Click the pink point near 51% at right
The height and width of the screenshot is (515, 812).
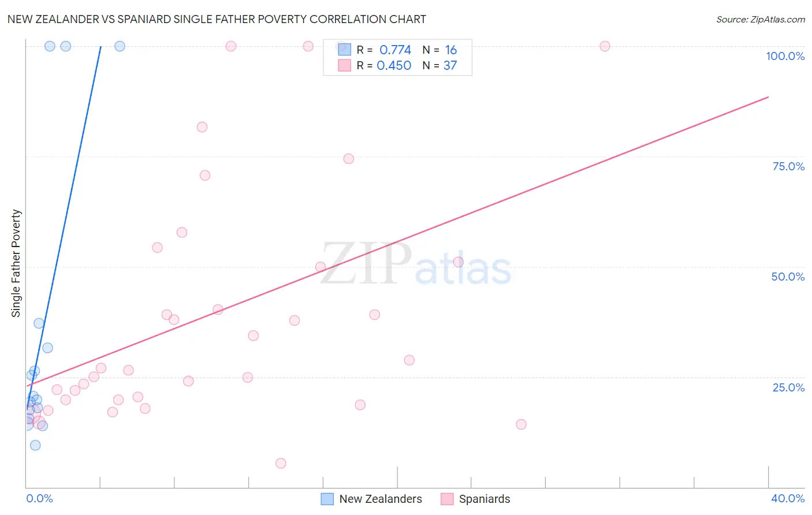tap(459, 262)
